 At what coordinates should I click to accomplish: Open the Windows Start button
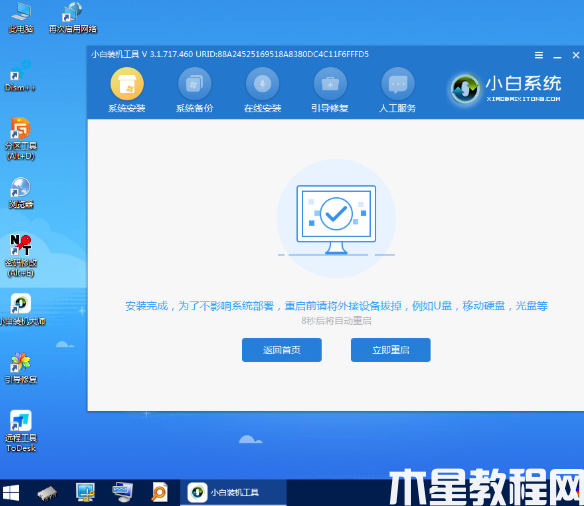tap(10, 493)
